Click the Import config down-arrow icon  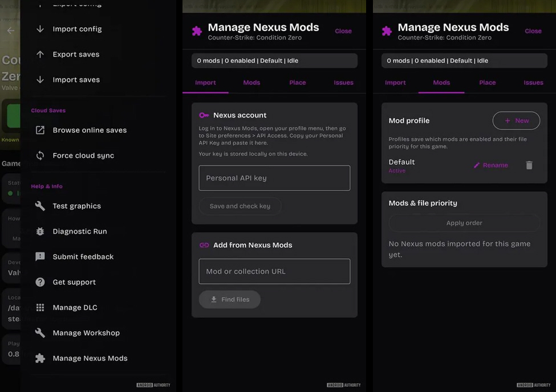click(x=40, y=29)
